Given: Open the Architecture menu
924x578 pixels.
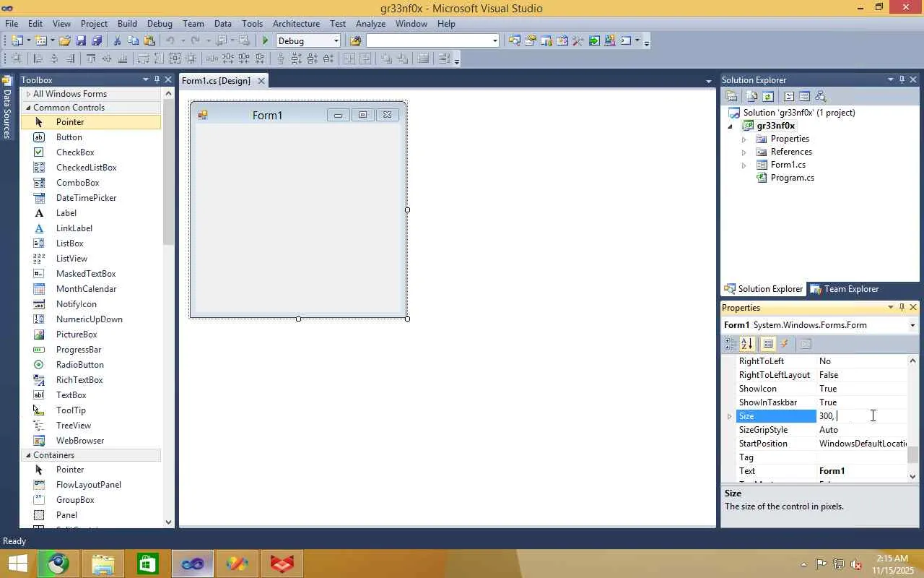Looking at the screenshot, I should [296, 24].
